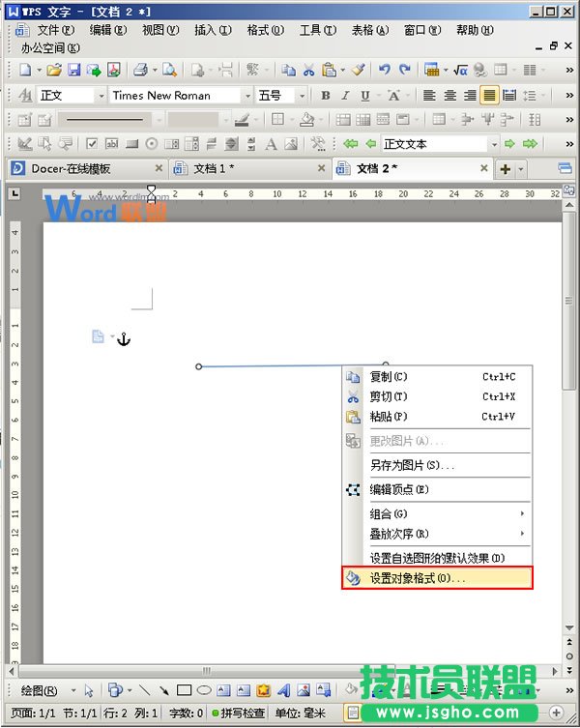Click the New document icon
Viewport: 580px width, 728px height.
pos(25,71)
